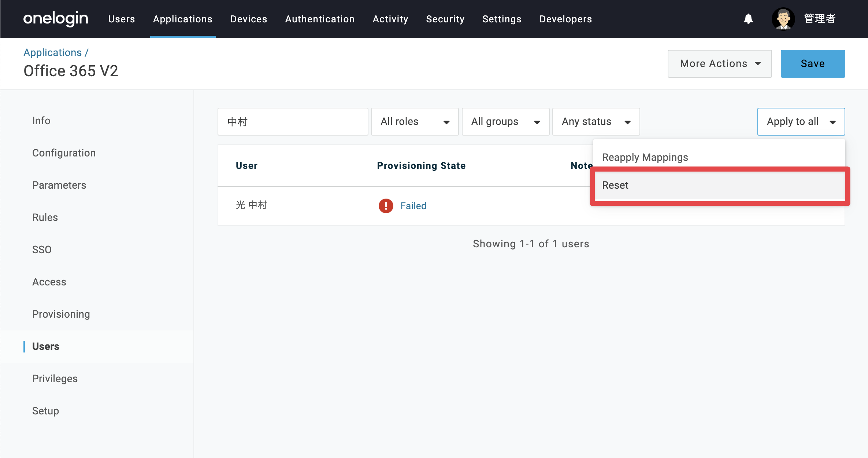This screenshot has height=458, width=868.
Task: Toggle the Apply to all dropdown
Action: 801,122
